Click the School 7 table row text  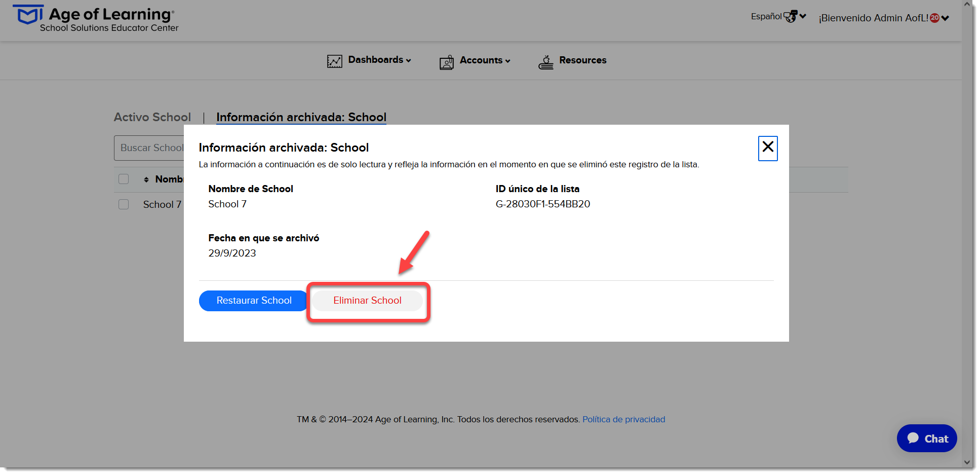(x=162, y=204)
